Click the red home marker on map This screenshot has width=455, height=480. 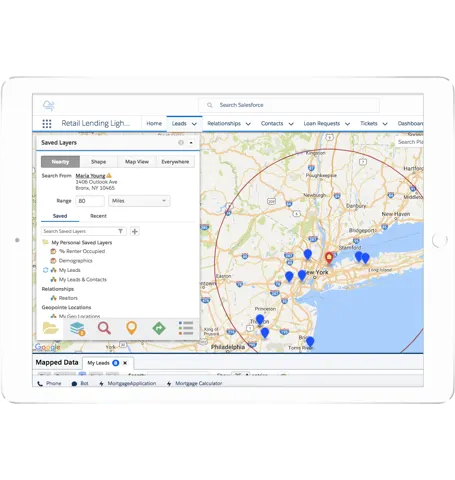point(329,258)
